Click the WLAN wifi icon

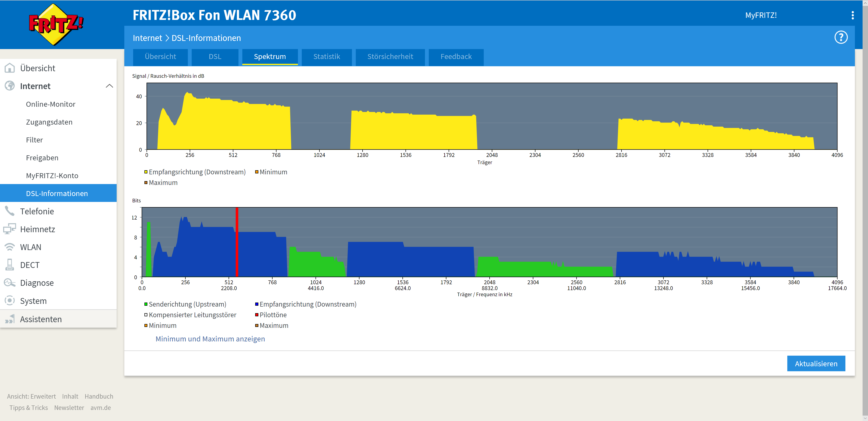pyautogui.click(x=10, y=247)
